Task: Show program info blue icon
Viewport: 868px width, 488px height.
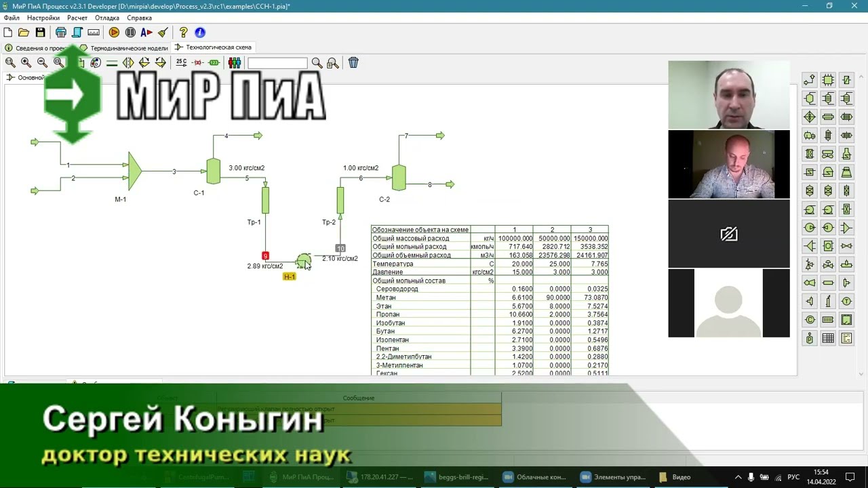Action: click(x=199, y=33)
